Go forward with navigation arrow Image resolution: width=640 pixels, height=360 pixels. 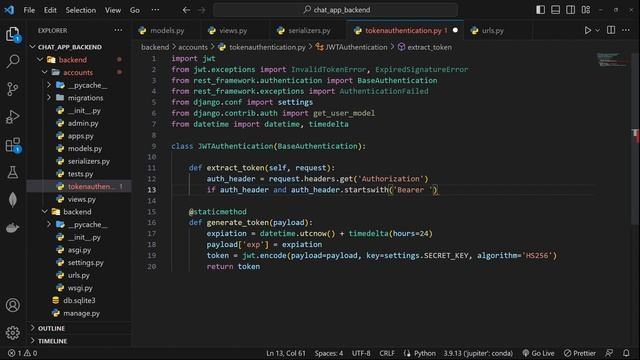click(202, 10)
